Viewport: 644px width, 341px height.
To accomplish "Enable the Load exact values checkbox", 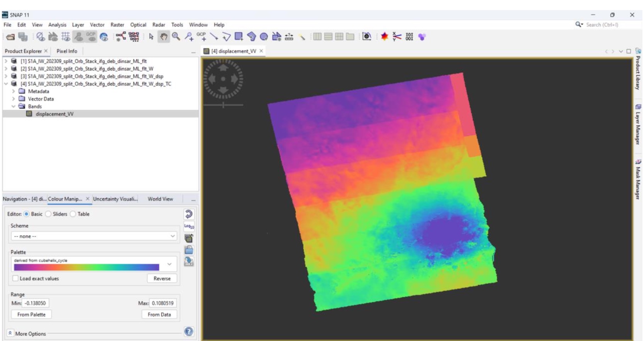I will point(15,278).
